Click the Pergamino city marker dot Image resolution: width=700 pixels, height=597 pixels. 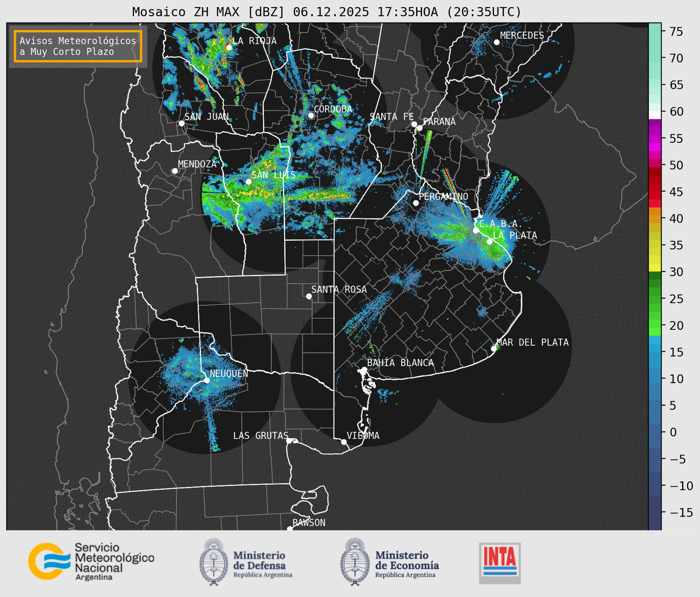416,203
